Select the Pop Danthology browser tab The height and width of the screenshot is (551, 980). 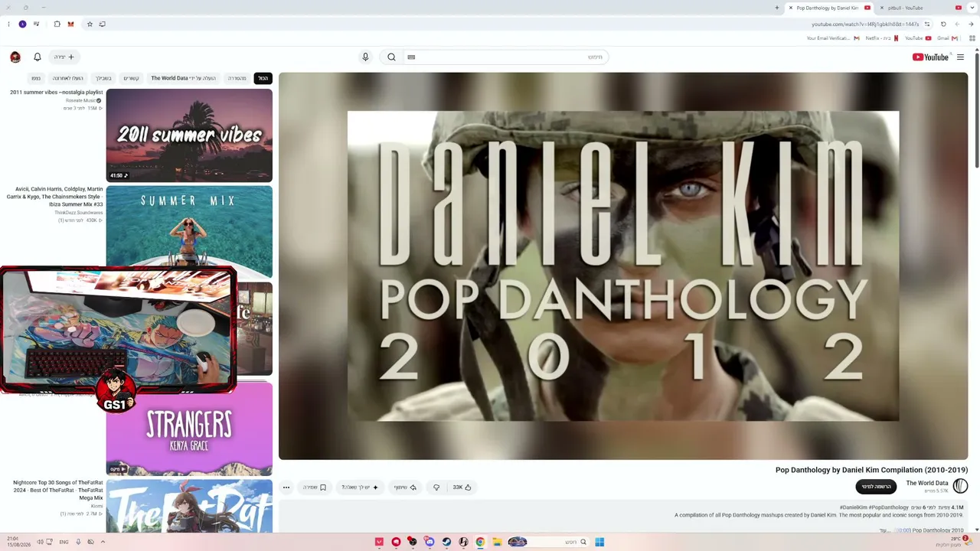tap(828, 8)
